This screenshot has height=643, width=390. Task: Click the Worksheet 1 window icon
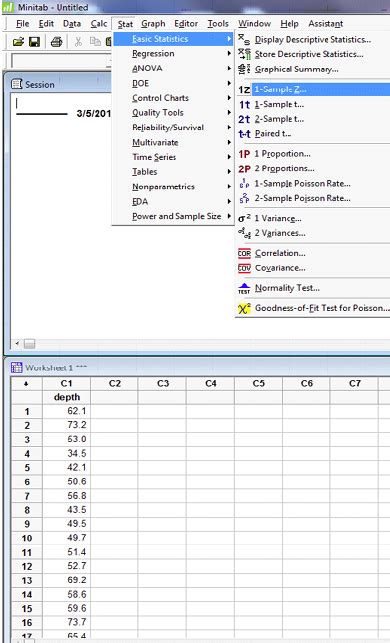[17, 367]
